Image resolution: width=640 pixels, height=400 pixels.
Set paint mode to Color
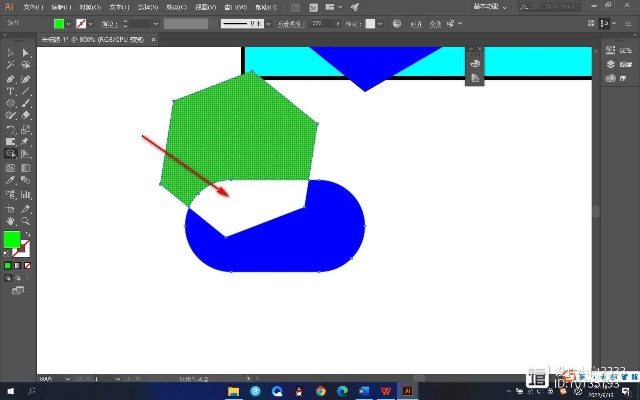coord(8,266)
